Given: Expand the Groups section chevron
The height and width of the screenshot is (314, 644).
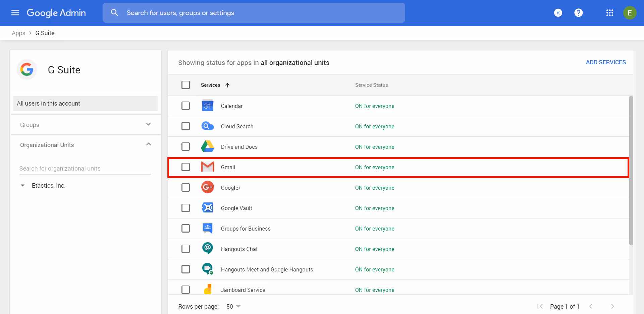Looking at the screenshot, I should [x=149, y=124].
